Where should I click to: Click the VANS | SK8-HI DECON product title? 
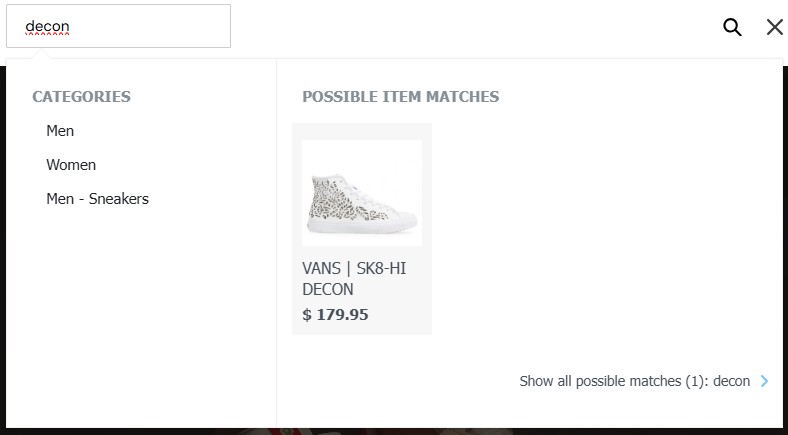354,269
